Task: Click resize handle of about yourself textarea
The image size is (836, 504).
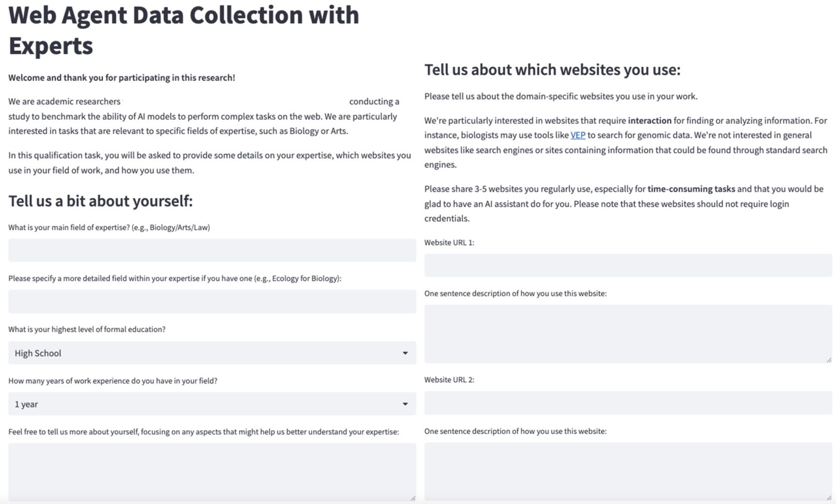Action: click(413, 498)
